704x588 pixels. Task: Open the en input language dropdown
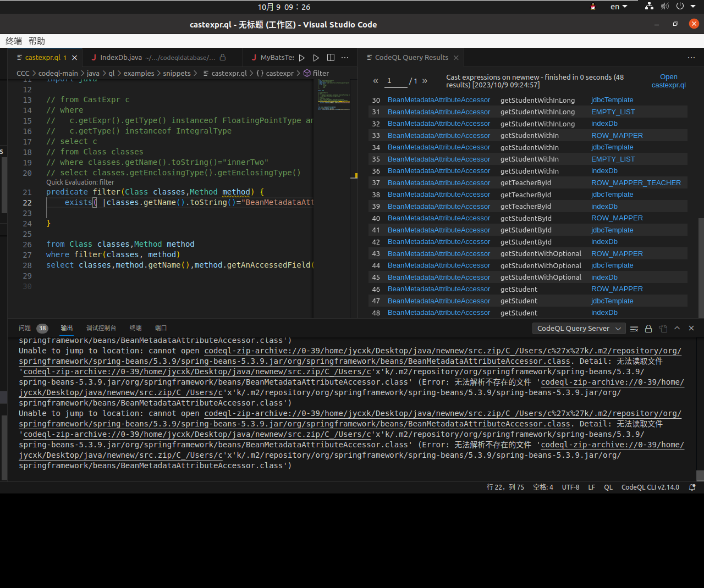619,7
